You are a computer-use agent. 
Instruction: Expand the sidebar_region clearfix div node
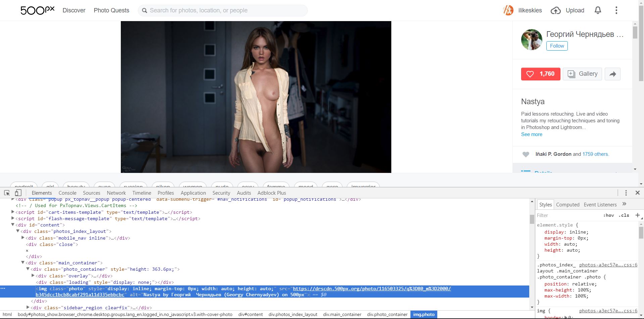point(28,307)
